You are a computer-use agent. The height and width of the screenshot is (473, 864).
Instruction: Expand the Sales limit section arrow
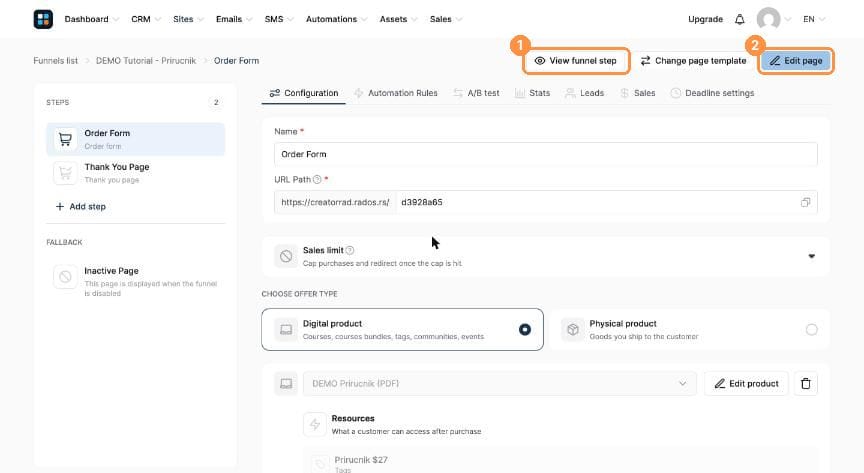point(812,256)
